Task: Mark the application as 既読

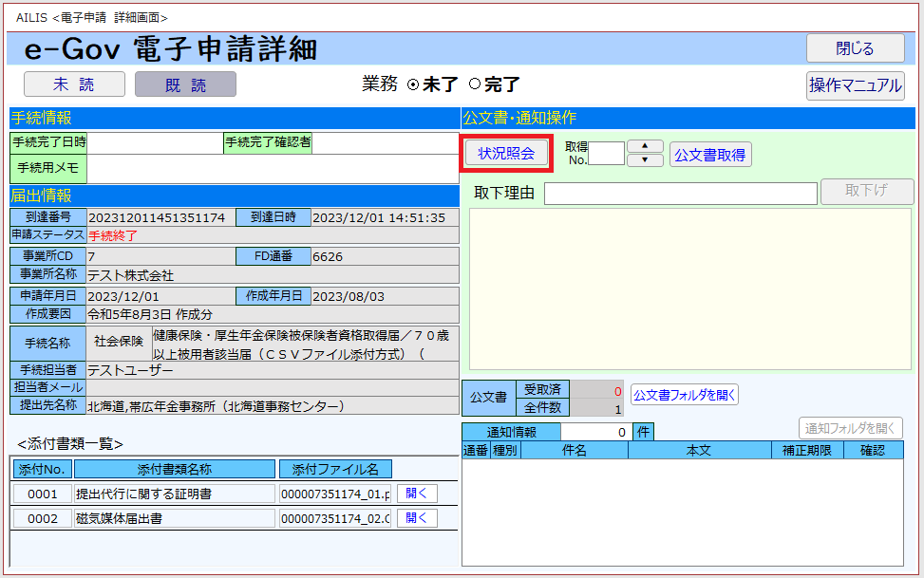Action: click(185, 84)
